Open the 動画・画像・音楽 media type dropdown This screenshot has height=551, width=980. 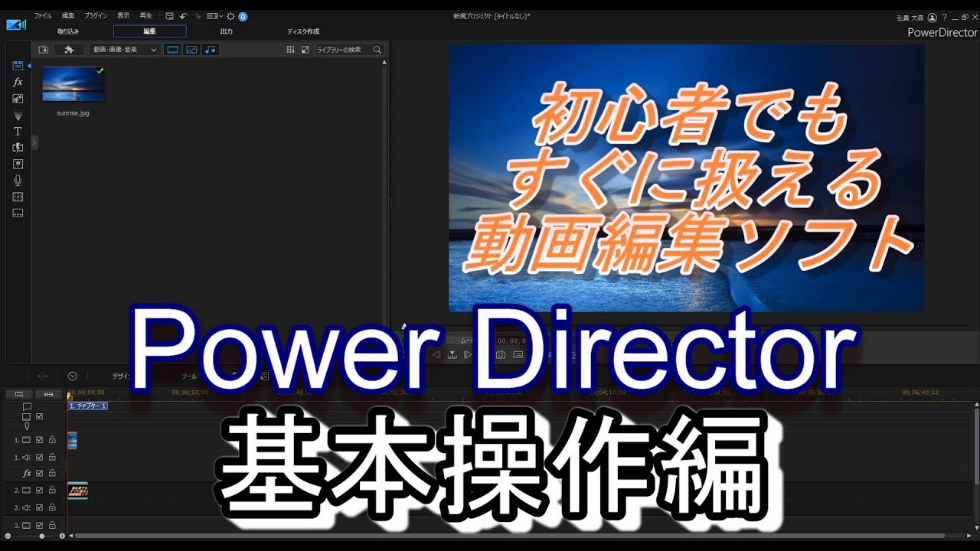[x=124, y=50]
